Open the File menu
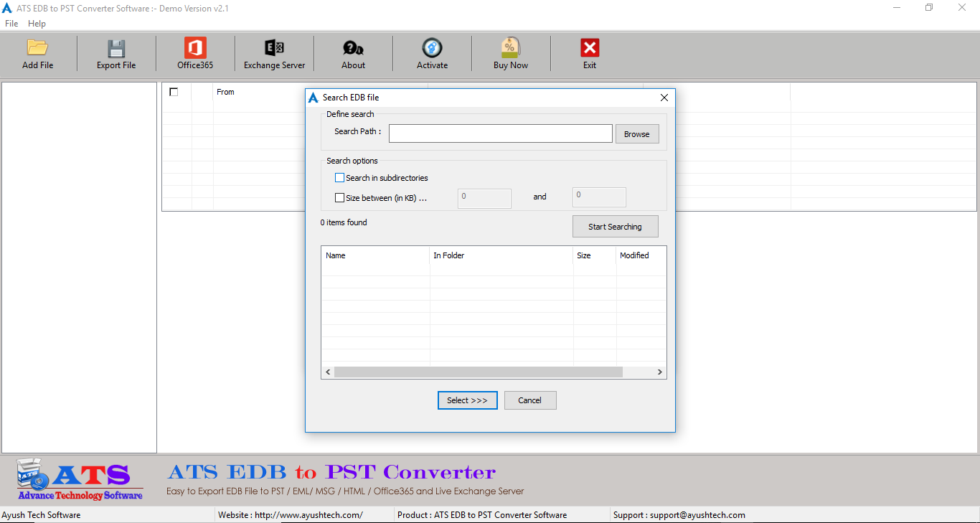This screenshot has height=523, width=980. [11, 24]
